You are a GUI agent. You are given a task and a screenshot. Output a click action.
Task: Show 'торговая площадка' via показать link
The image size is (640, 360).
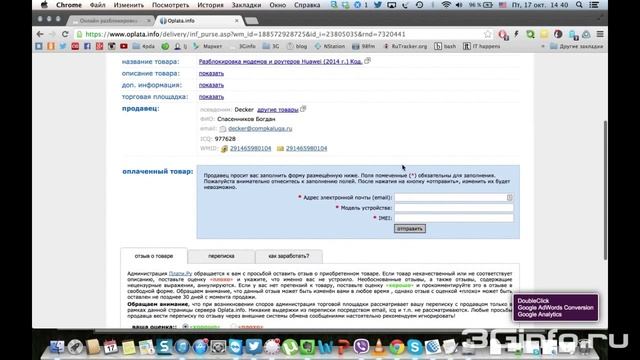click(x=211, y=97)
